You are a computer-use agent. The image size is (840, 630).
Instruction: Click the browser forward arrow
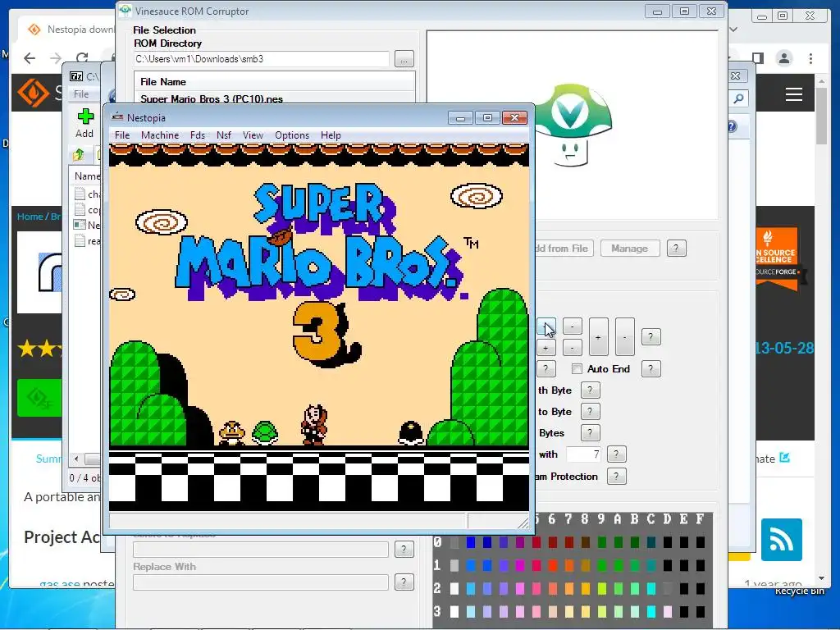click(x=56, y=58)
